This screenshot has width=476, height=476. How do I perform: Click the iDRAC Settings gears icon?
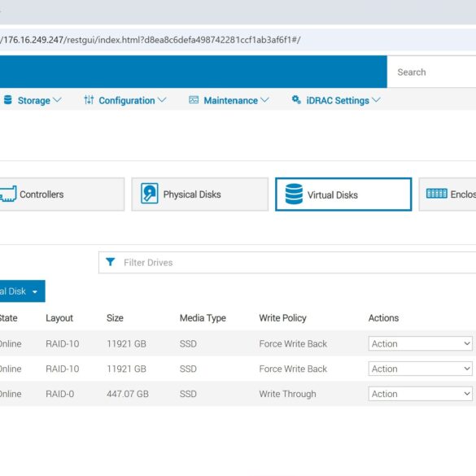click(296, 99)
